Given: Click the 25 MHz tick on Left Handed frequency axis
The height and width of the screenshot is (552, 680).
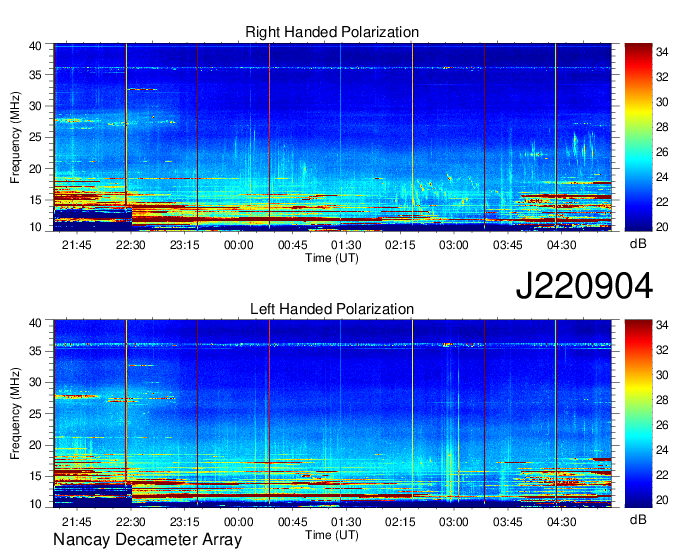Looking at the screenshot, I should (35, 414).
